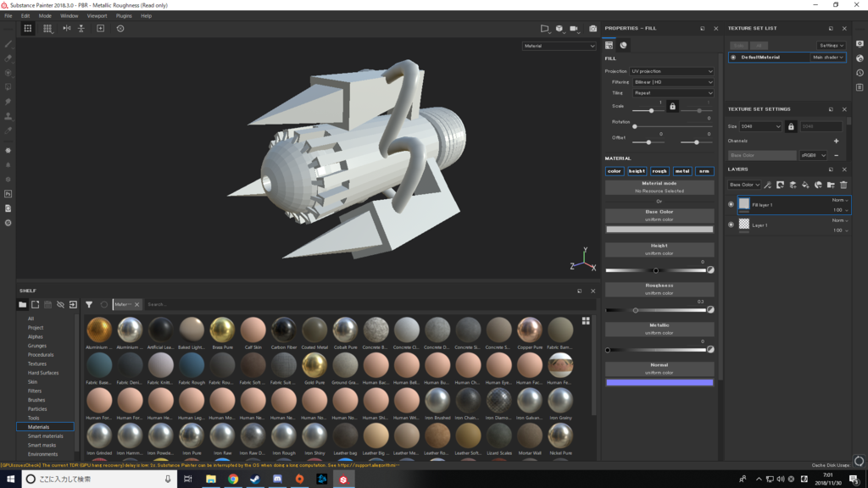Remove the Base Color channel with minus
Image resolution: width=868 pixels, height=488 pixels.
point(837,156)
